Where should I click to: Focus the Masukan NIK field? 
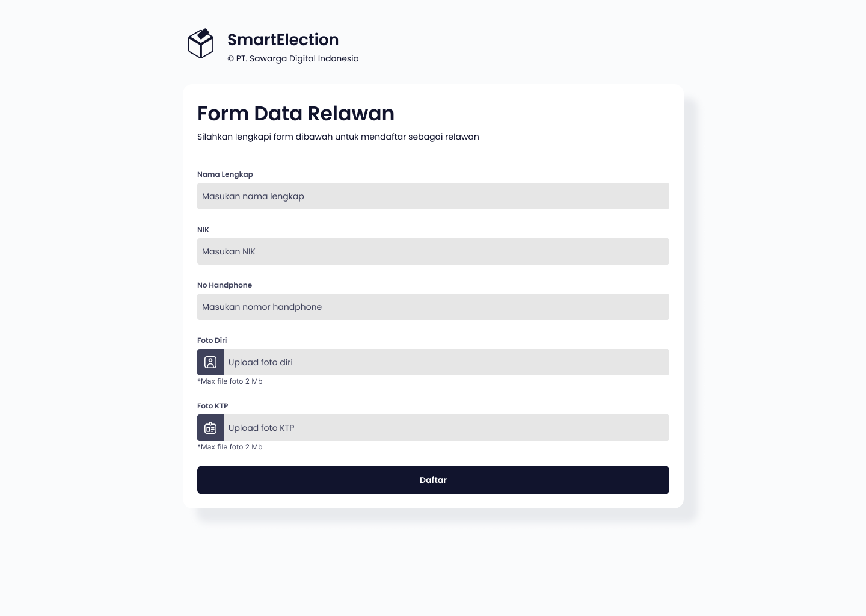[433, 251]
